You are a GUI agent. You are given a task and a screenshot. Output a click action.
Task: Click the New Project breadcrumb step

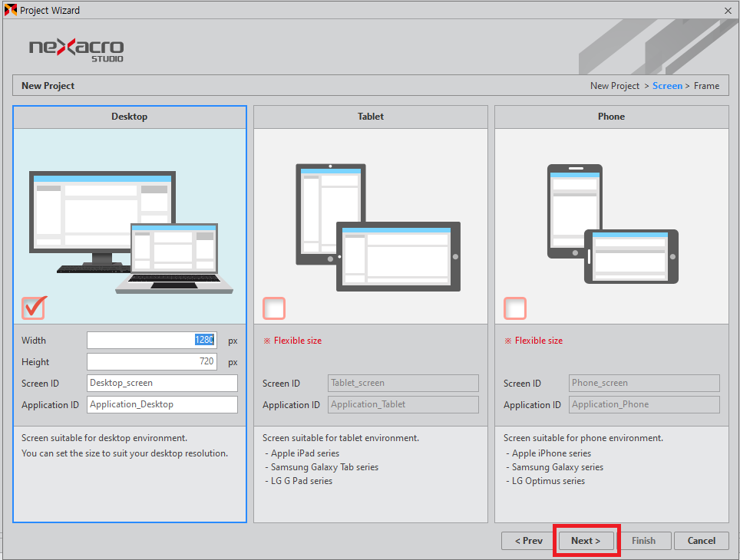coord(614,86)
